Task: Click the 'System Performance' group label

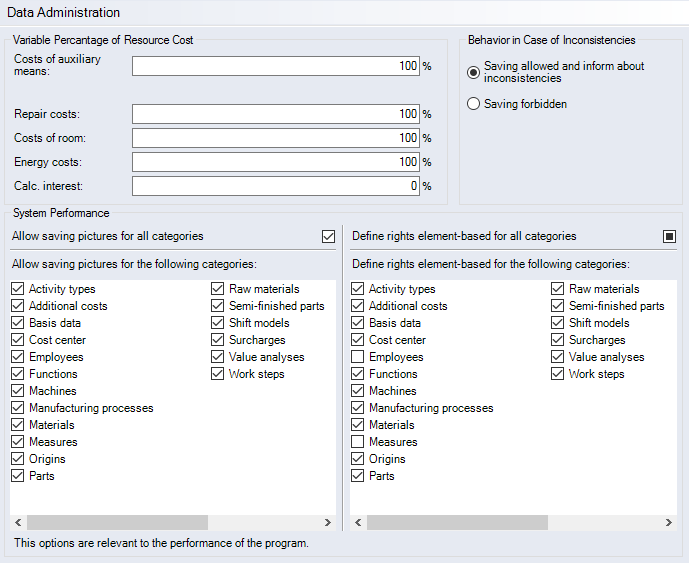Action: (61, 213)
